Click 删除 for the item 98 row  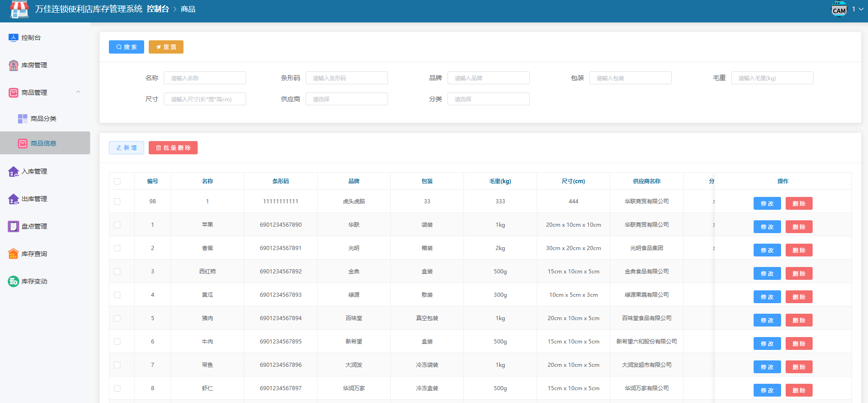tap(799, 203)
